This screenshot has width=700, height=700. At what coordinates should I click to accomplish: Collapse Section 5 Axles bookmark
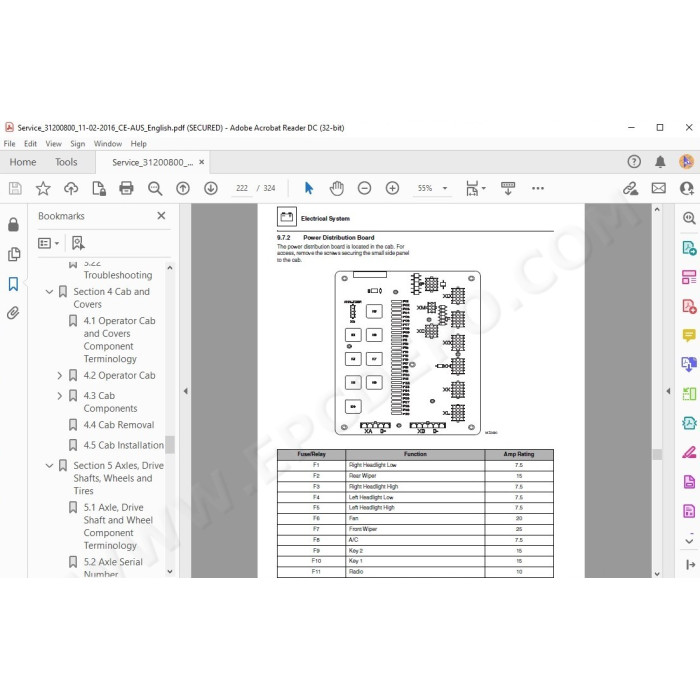(x=50, y=466)
